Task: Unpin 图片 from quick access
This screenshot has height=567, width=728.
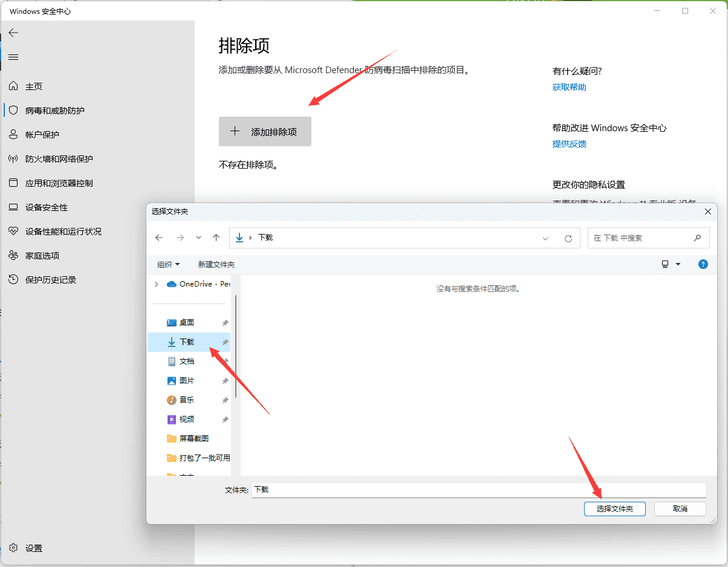Action: point(225,380)
